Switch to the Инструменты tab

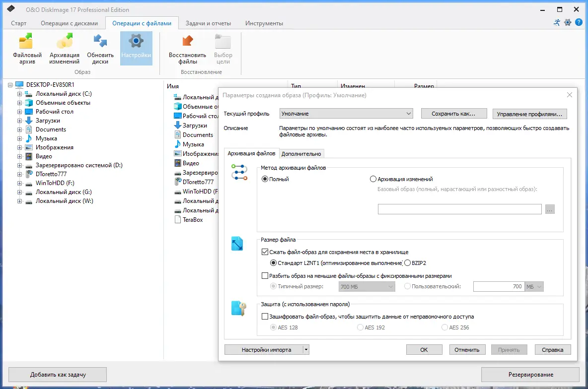click(x=264, y=23)
